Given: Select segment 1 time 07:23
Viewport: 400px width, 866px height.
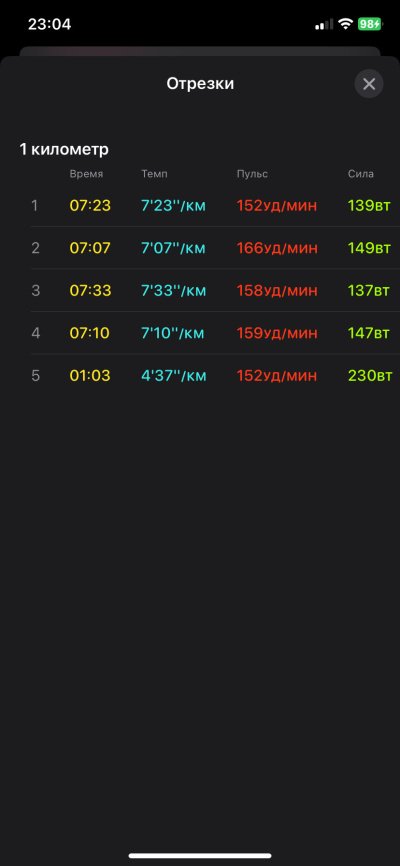Looking at the screenshot, I should 90,205.
